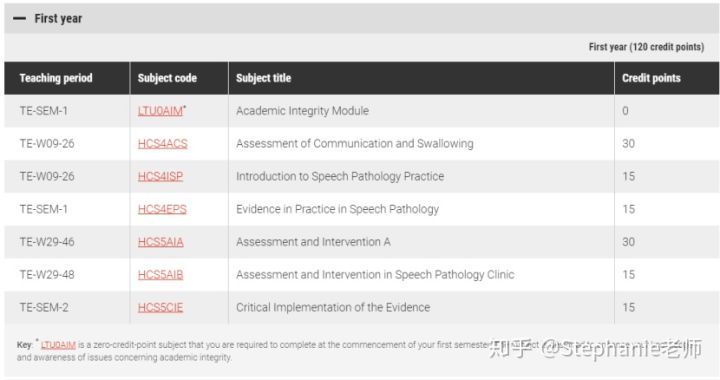Select Assessment of Communication and Swallowing row
This screenshot has height=380, width=720.
[x=361, y=144]
